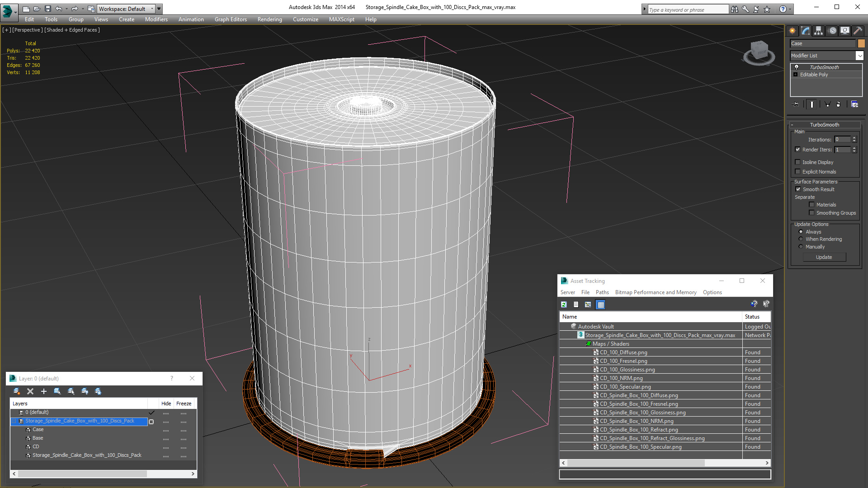Viewport: 868px width, 488px height.
Task: Click the binoculars search icon
Action: 735,9
